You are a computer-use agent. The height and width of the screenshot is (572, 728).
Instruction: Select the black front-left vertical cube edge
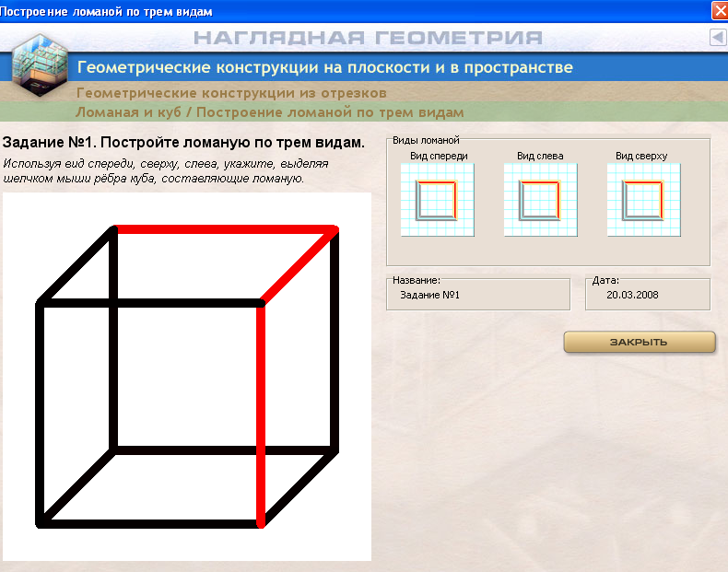coord(40,414)
